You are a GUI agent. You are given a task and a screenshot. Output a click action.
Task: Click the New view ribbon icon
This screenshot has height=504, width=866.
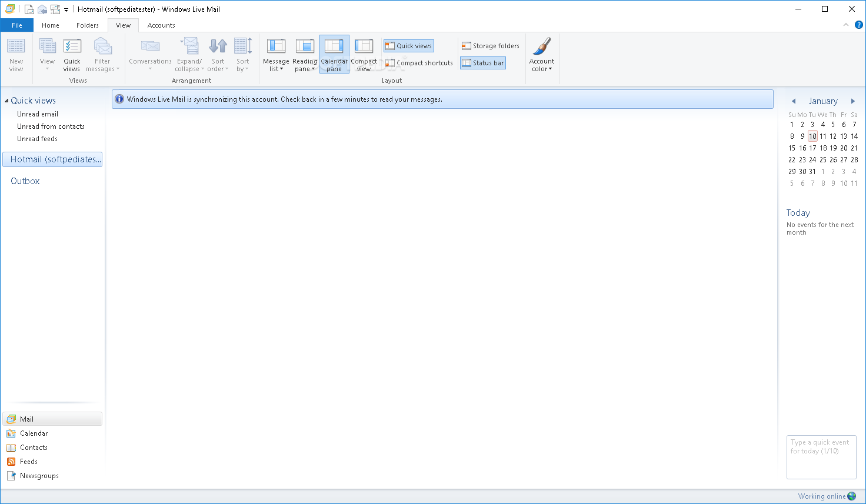[x=16, y=46]
